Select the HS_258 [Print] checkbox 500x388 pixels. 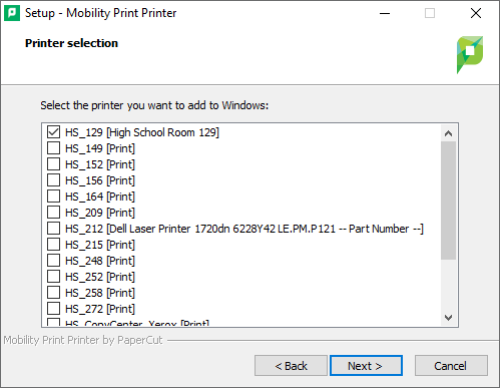(53, 292)
